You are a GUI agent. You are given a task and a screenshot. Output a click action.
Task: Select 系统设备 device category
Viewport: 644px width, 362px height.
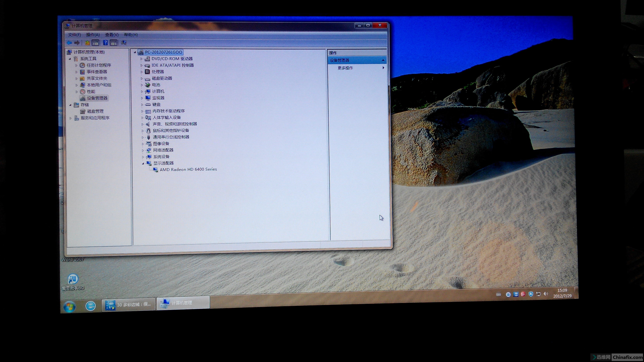161,157
